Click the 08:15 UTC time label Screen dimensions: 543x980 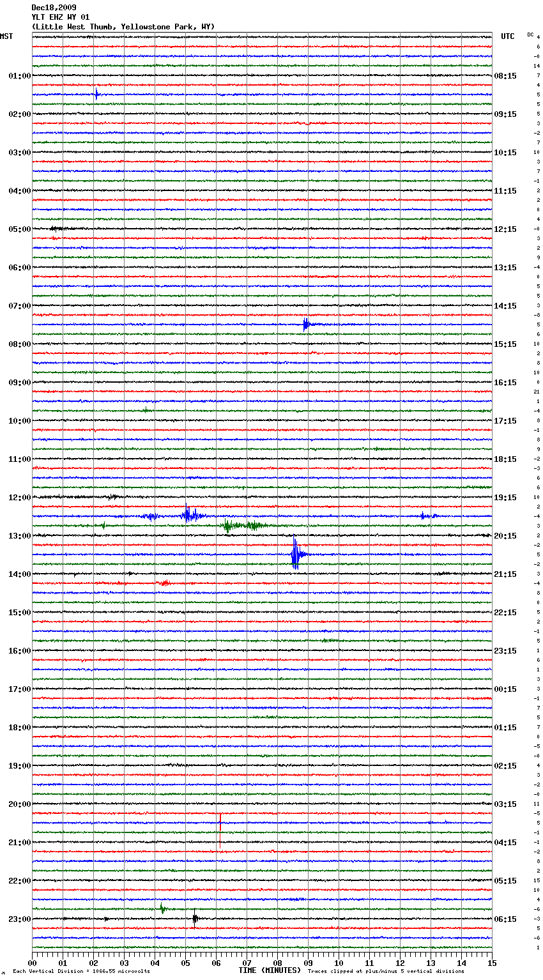505,76
